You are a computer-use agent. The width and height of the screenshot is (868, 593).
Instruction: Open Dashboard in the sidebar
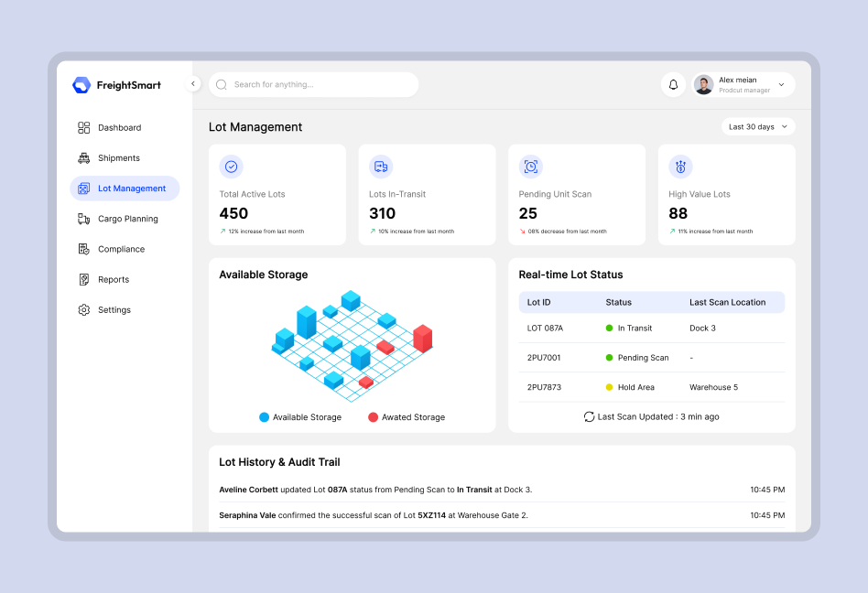click(119, 128)
